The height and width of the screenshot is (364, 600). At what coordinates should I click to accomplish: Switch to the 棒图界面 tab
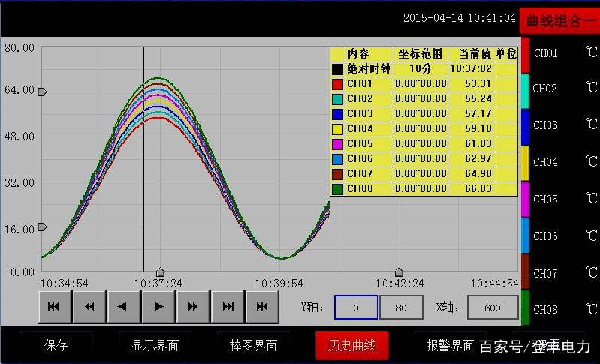253,345
